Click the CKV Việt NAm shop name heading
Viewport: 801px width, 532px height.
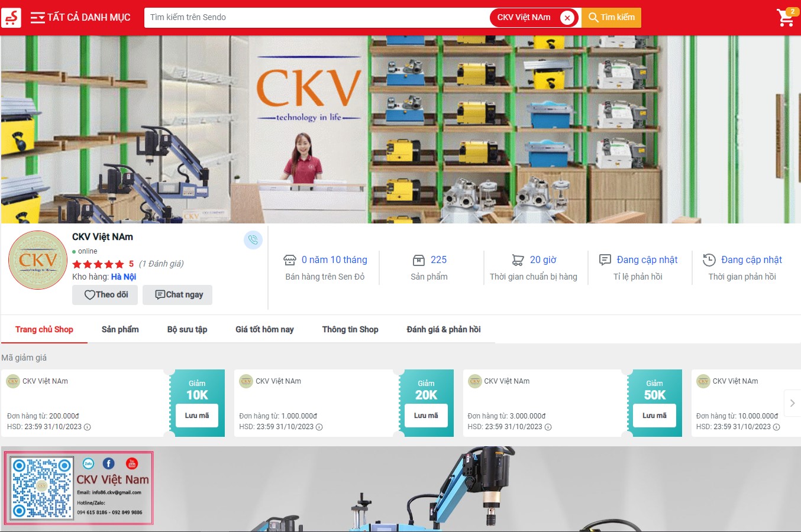click(x=102, y=237)
